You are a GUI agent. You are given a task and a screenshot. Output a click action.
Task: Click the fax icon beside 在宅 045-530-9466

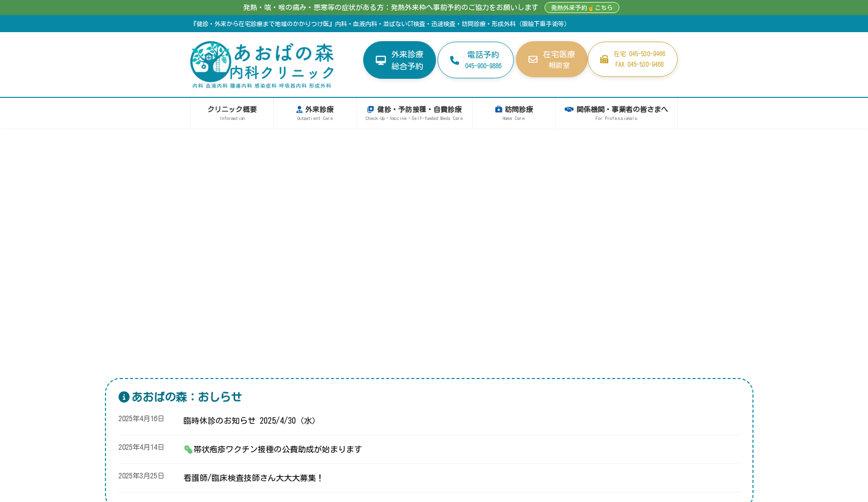(x=604, y=59)
